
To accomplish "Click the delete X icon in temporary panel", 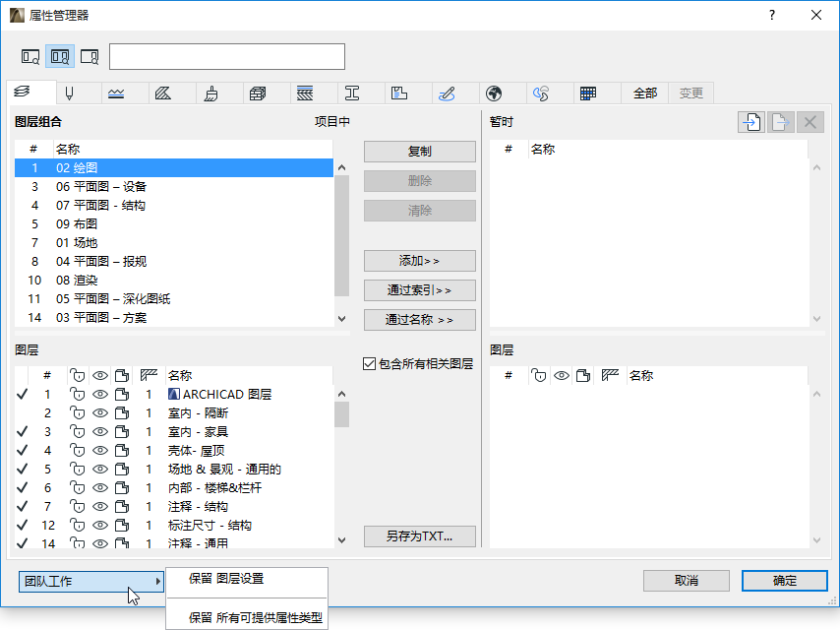I will click(810, 122).
